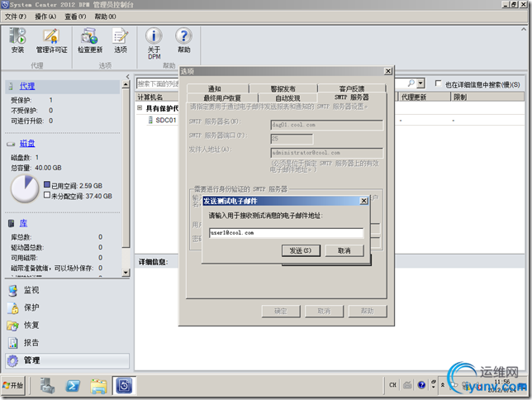Click the 限制 column header
532x400 pixels.
click(488, 98)
